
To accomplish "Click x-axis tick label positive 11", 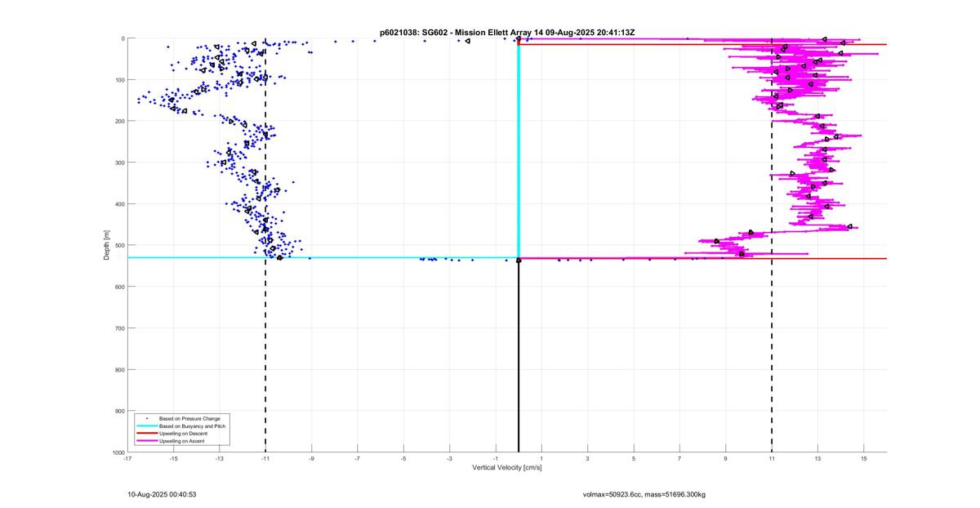I will pyautogui.click(x=772, y=459).
